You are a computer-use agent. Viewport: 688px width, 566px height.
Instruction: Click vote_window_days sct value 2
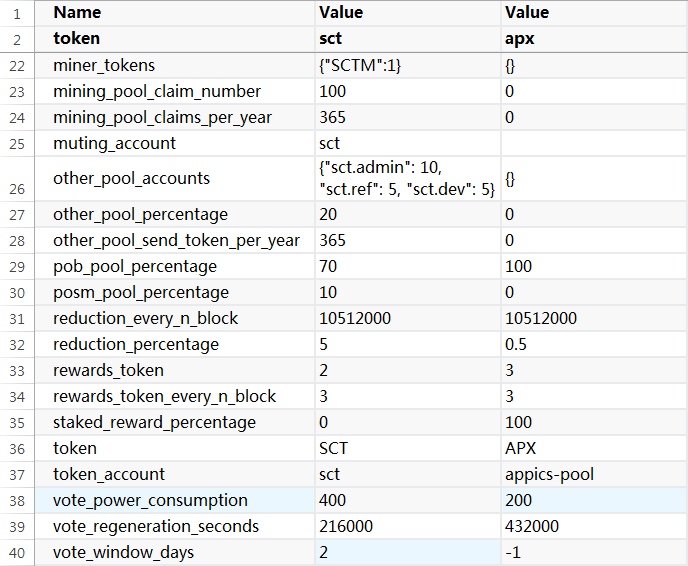[x=408, y=552]
